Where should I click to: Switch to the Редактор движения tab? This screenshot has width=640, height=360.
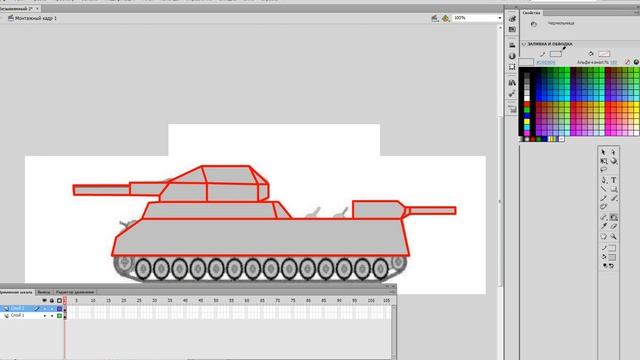point(75,292)
